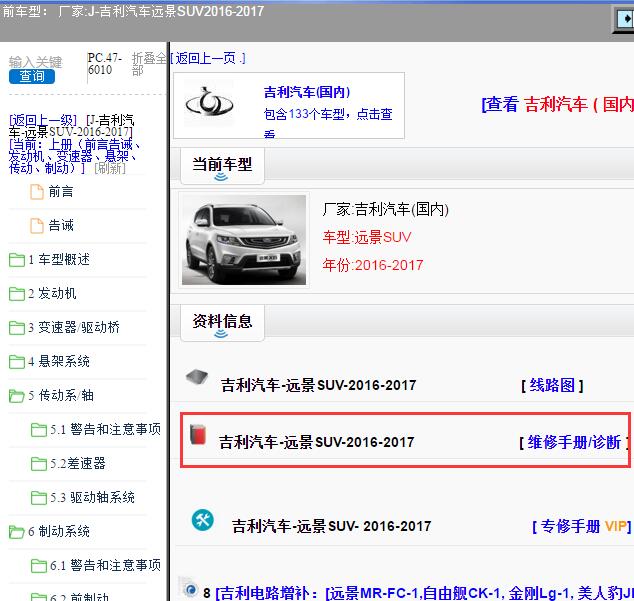634x601 pixels.
Task: Open the current volume link 上册（前言告诫…）
Action: [x=74, y=156]
